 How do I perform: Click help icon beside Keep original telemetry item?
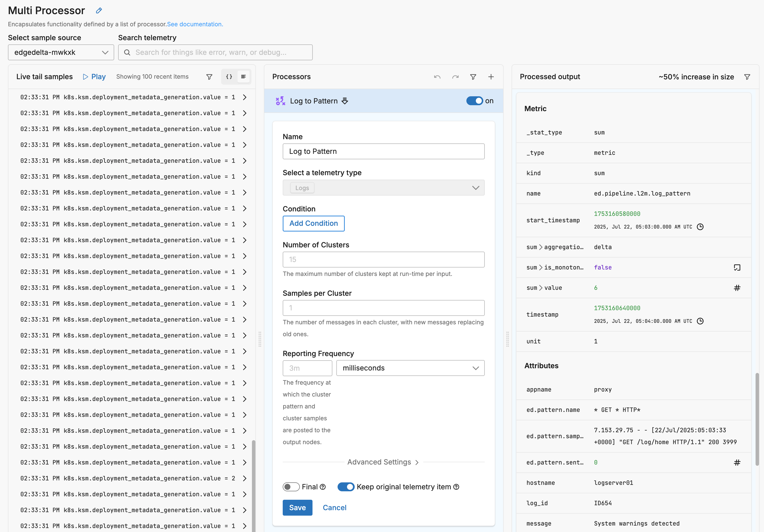[456, 487]
